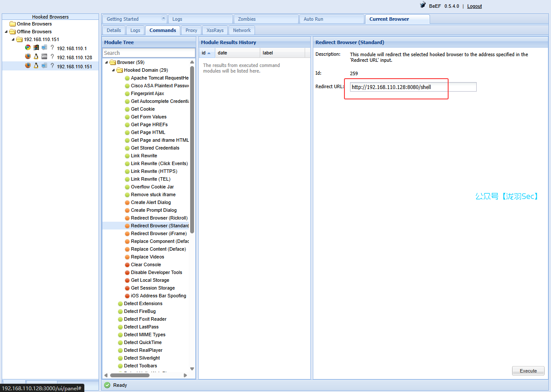Click the Chrome browser icon for 192.168.110.1
The image size is (551, 392).
tap(28, 48)
